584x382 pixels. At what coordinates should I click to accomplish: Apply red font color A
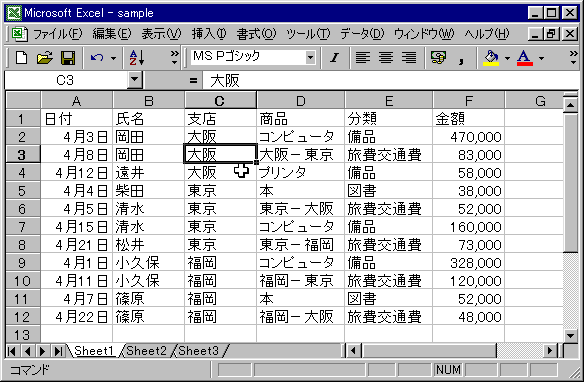pyautogui.click(x=524, y=58)
